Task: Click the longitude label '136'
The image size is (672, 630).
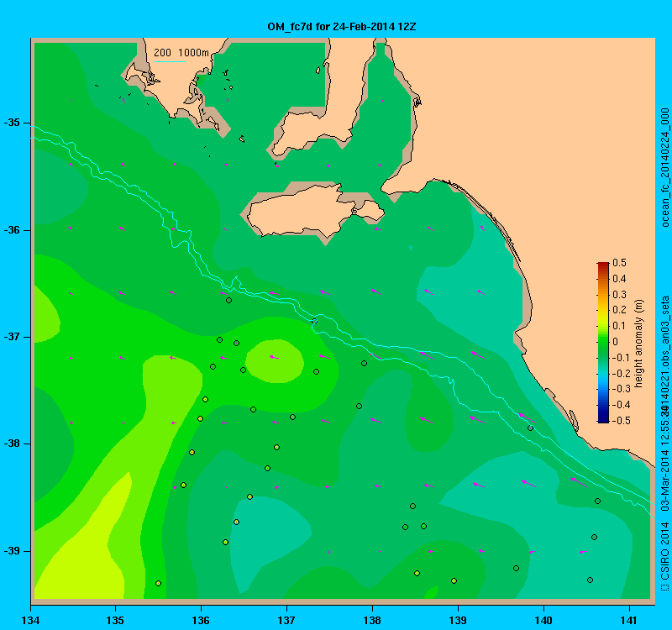Action: pyautogui.click(x=201, y=620)
